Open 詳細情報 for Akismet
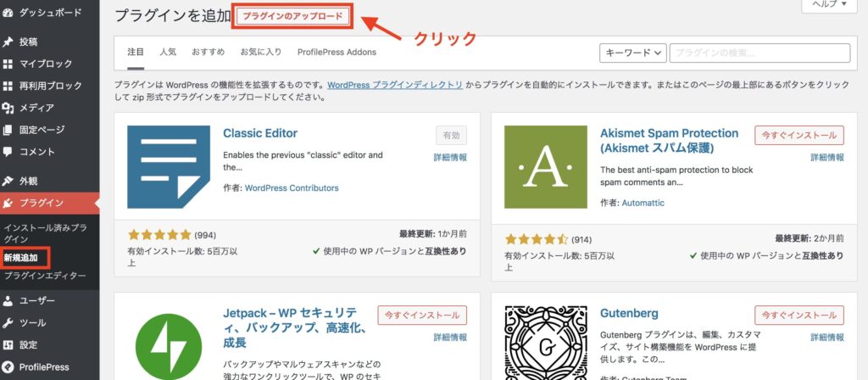This screenshot has height=380, width=868. (x=827, y=157)
